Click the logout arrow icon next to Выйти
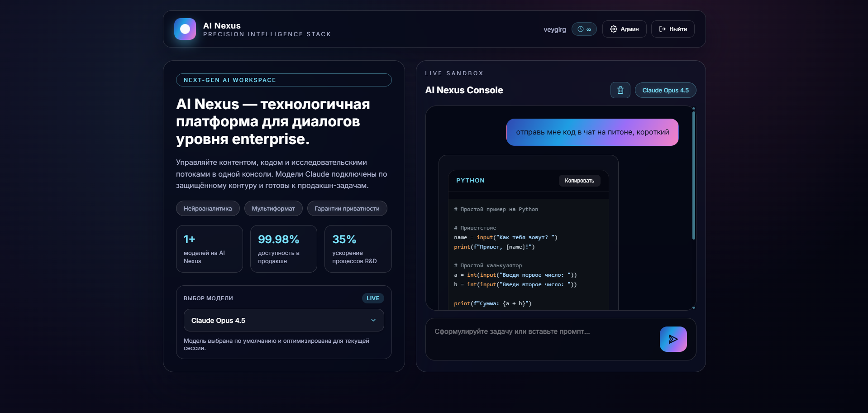The image size is (868, 413). [661, 29]
